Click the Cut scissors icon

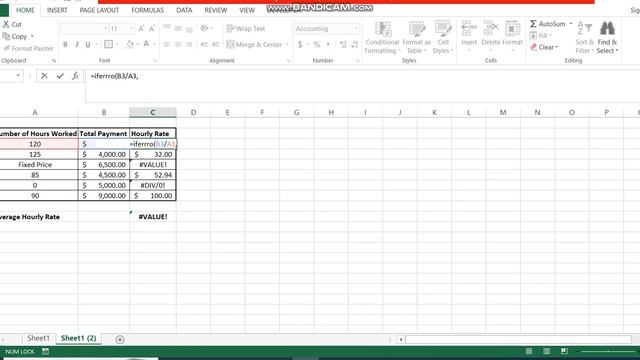pyautogui.click(x=6, y=24)
